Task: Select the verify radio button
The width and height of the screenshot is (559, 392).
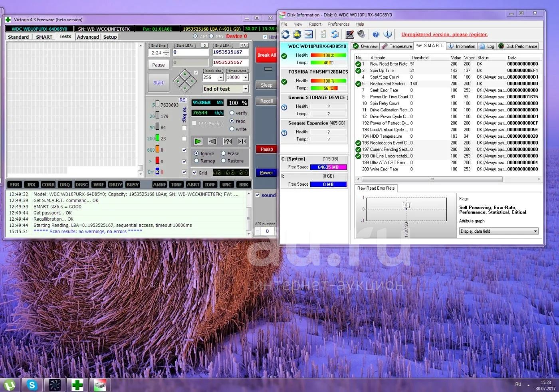Action: click(x=232, y=113)
